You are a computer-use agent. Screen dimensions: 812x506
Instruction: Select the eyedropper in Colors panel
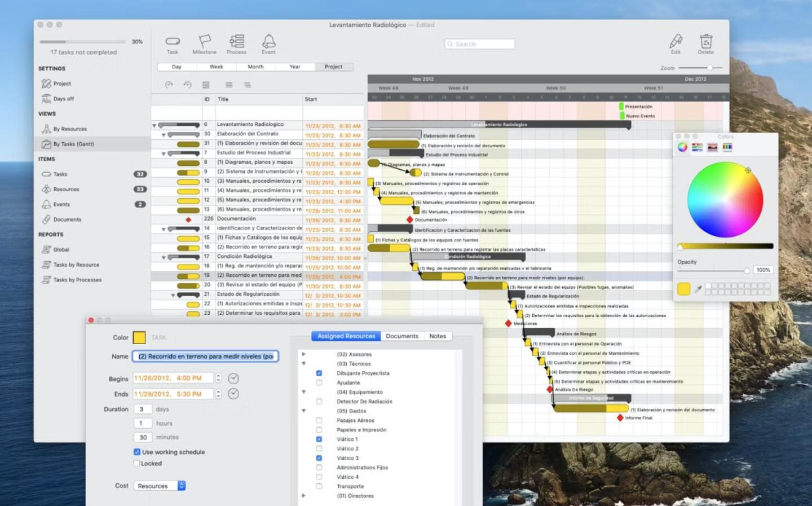(698, 289)
